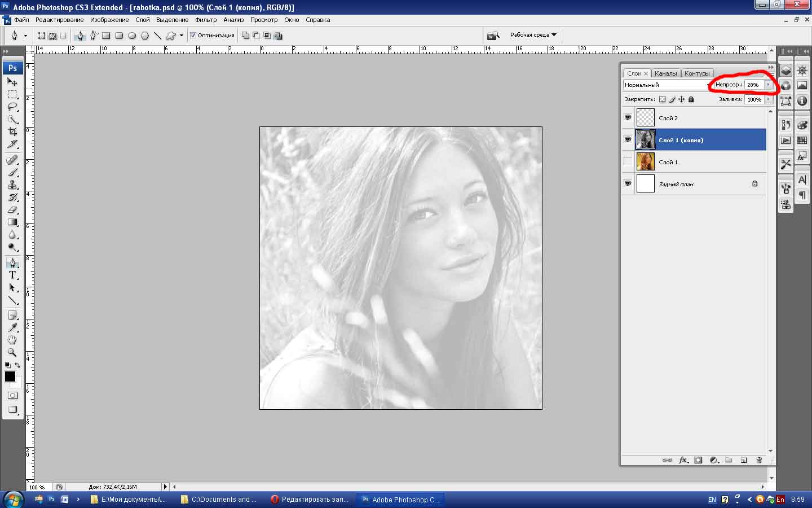Select the Crop tool in the toolbox
The image size is (812, 508).
[x=12, y=132]
